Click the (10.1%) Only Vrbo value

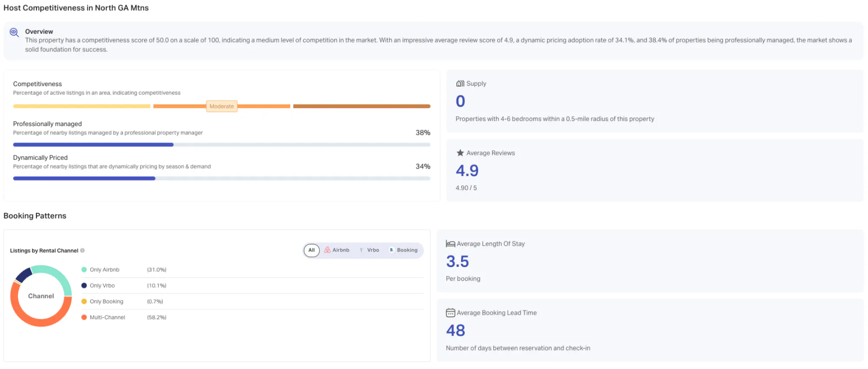click(157, 286)
